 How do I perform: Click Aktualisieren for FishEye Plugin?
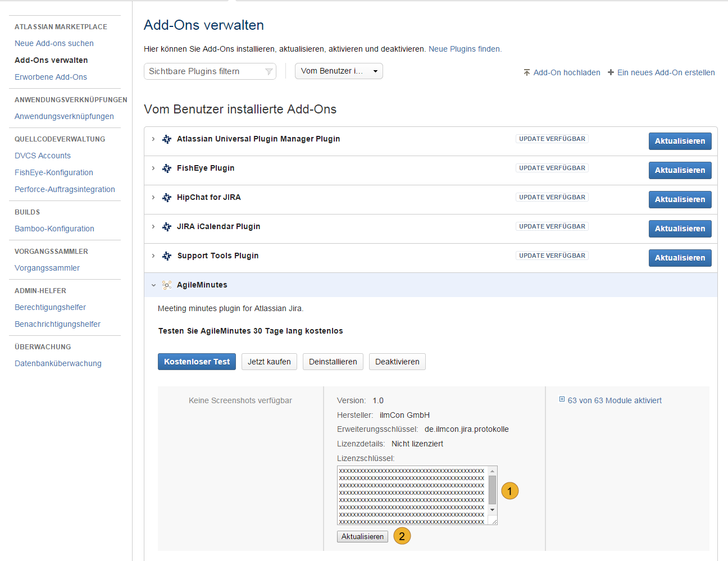(680, 170)
